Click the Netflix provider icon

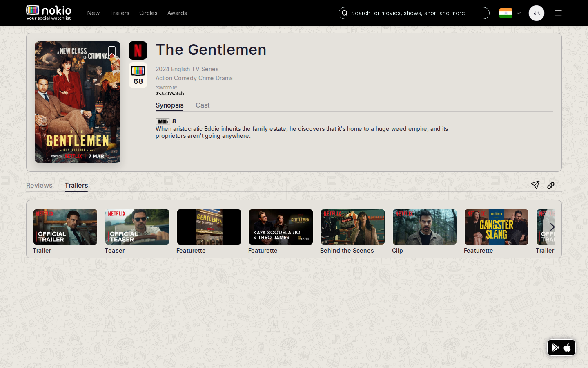[138, 51]
